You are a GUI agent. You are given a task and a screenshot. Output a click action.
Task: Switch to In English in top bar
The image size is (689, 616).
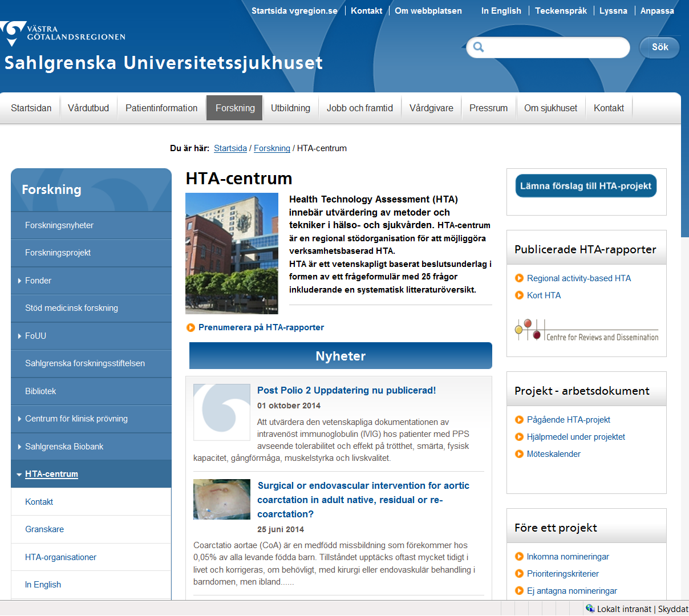501,11
